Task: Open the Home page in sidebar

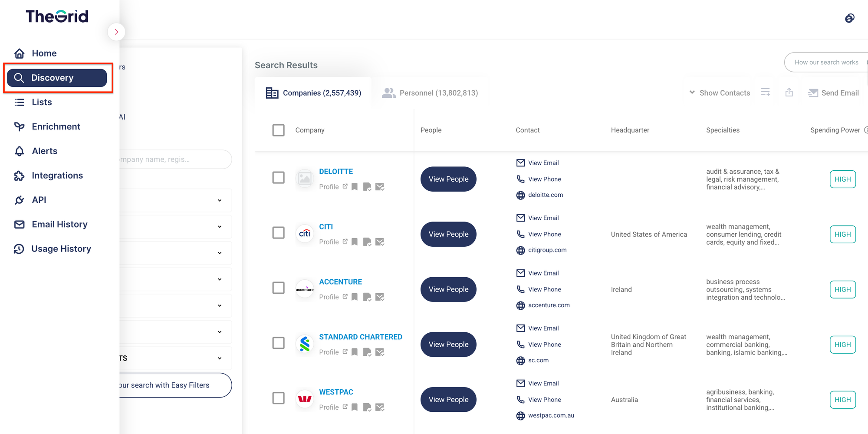Action: pos(36,53)
